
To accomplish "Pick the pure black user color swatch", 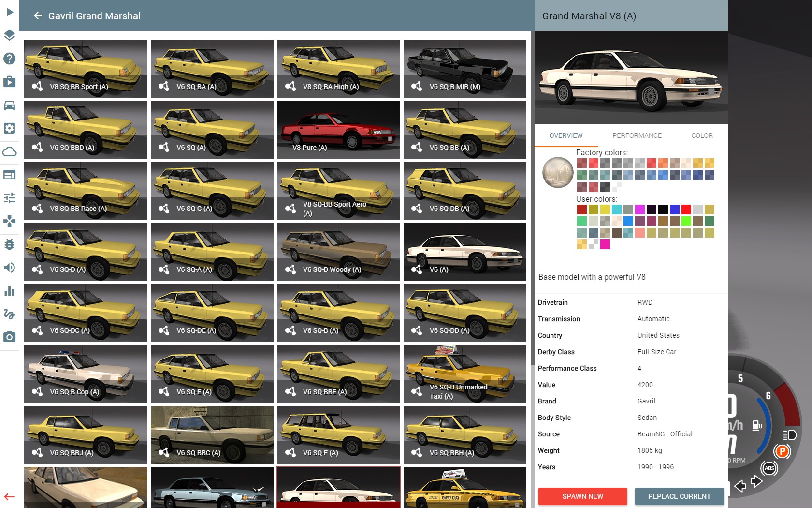I will 663,209.
